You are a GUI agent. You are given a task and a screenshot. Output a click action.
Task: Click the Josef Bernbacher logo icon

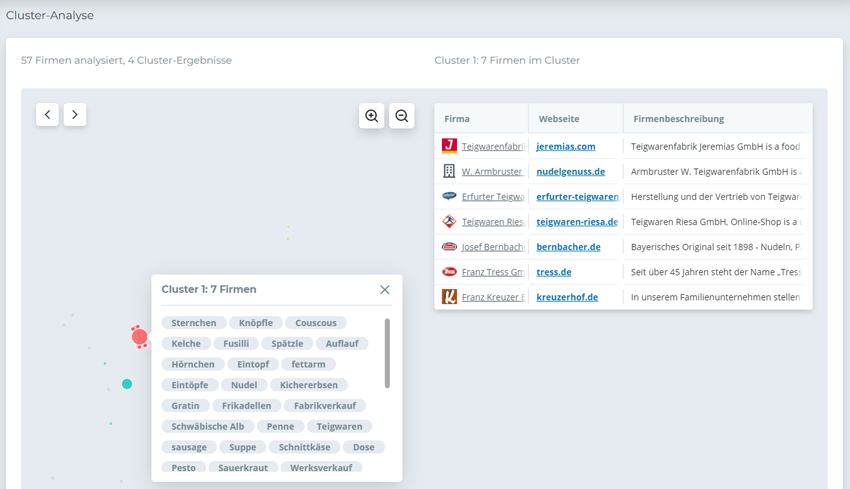(x=449, y=247)
